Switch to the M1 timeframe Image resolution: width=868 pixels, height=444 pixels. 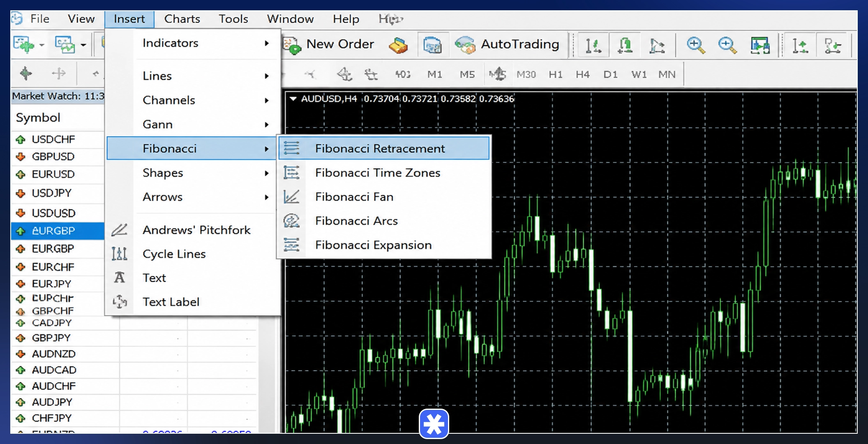[434, 74]
